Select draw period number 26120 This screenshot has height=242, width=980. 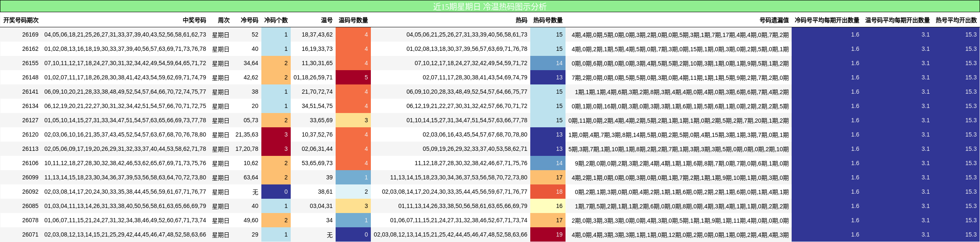click(x=30, y=134)
